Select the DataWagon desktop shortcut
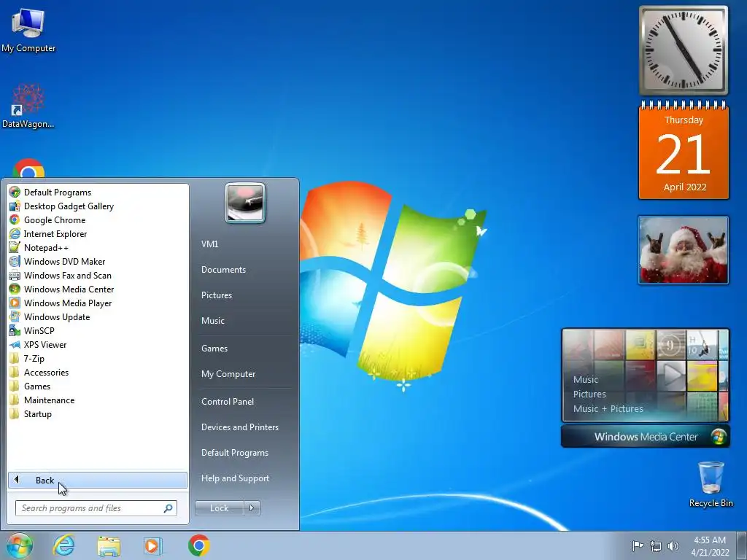747x560 pixels. [x=28, y=106]
